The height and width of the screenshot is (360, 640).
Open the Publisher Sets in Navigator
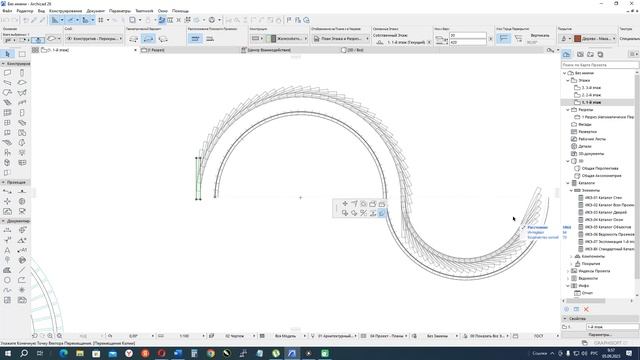(600, 54)
